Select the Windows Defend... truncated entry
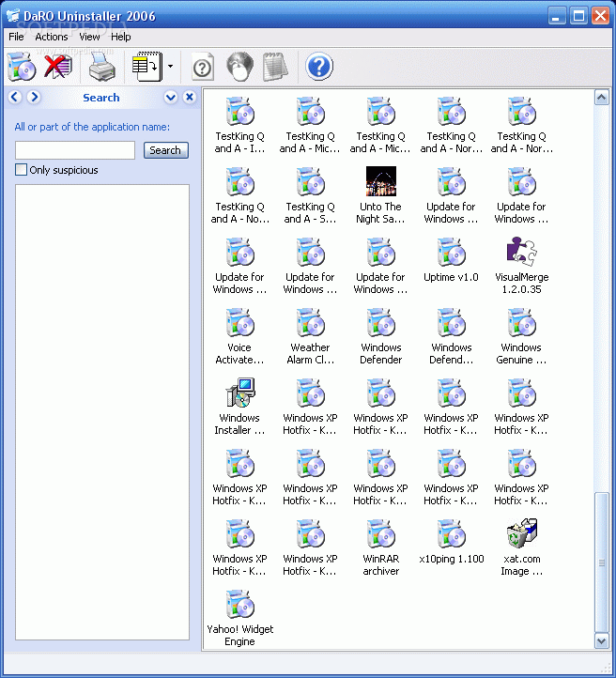 pyautogui.click(x=451, y=337)
